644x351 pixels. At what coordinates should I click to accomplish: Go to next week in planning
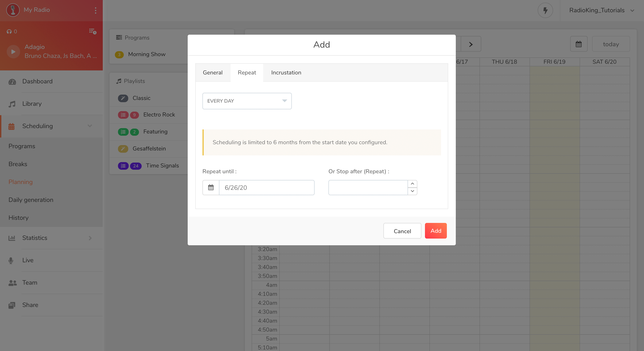coord(471,44)
